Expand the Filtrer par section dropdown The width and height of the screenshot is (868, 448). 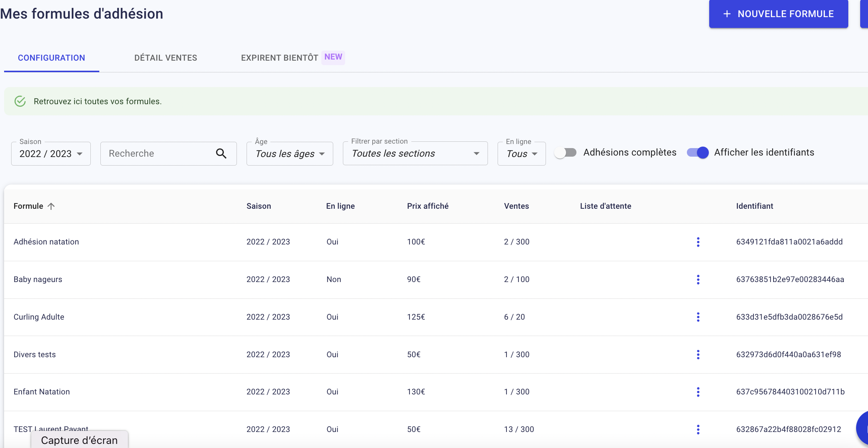tap(415, 153)
